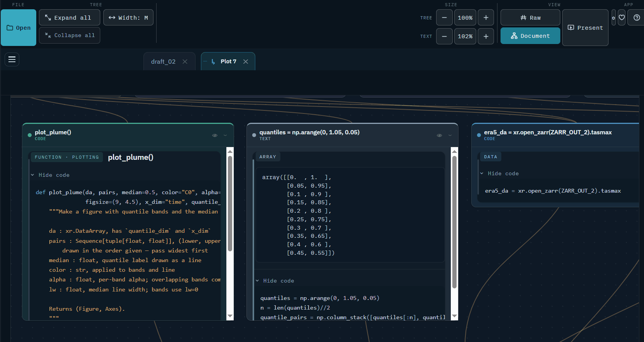
Task: Click the heart icon in App section
Action: [x=622, y=18]
